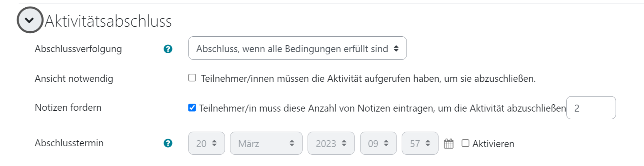Click the 'Teilnehmer/in muss diese Anzahl' label
The width and height of the screenshot is (644, 166).
click(x=382, y=108)
